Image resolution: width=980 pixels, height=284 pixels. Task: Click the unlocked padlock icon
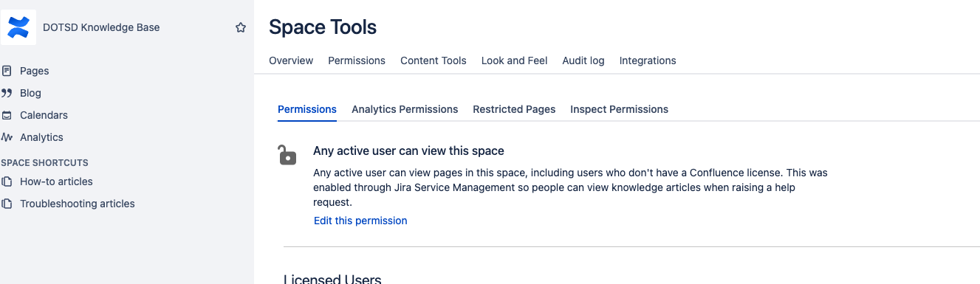pyautogui.click(x=287, y=155)
